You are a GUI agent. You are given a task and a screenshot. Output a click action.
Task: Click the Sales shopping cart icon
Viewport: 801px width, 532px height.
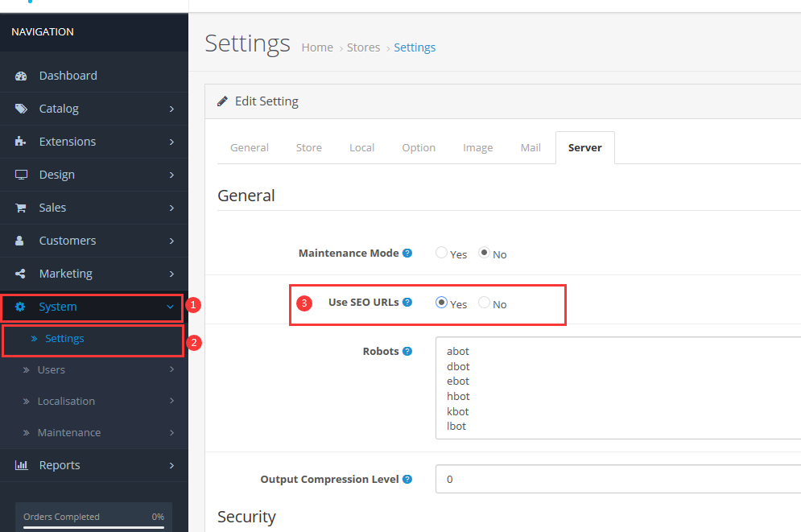click(x=22, y=208)
